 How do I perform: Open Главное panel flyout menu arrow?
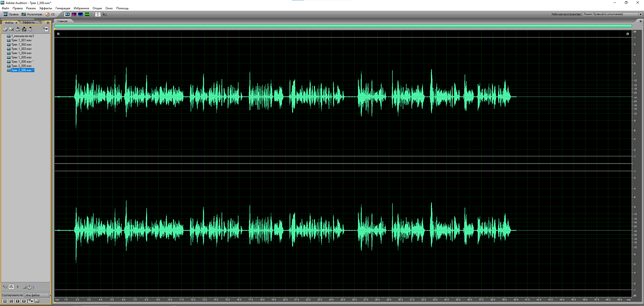pos(641,21)
